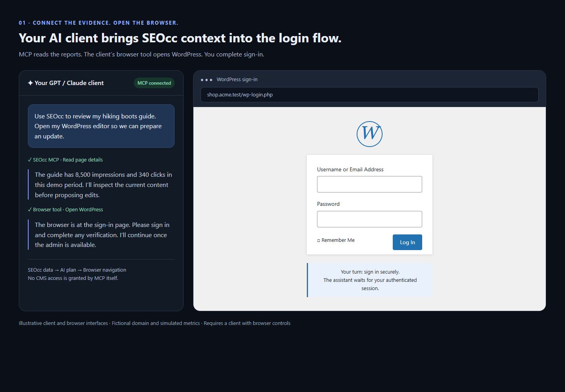Click the Browser tool · Open WordPress step

[x=65, y=210]
